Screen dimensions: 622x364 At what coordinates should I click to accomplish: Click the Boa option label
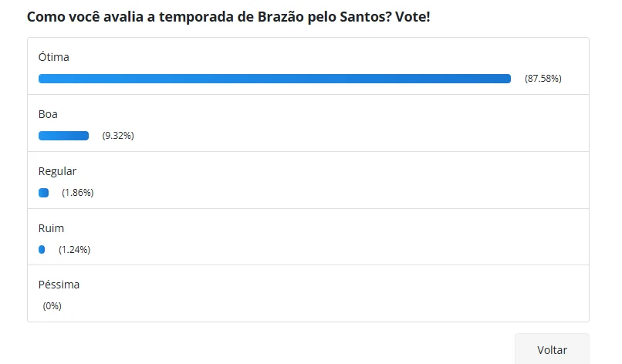point(48,114)
